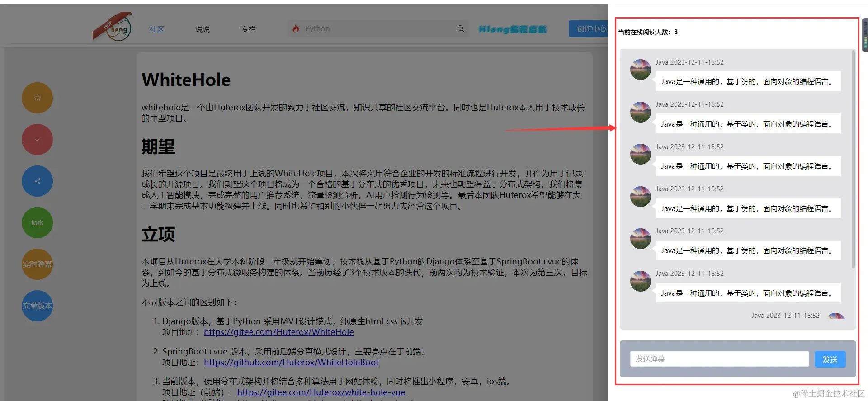Open the 专栏 nav tab

coord(248,29)
